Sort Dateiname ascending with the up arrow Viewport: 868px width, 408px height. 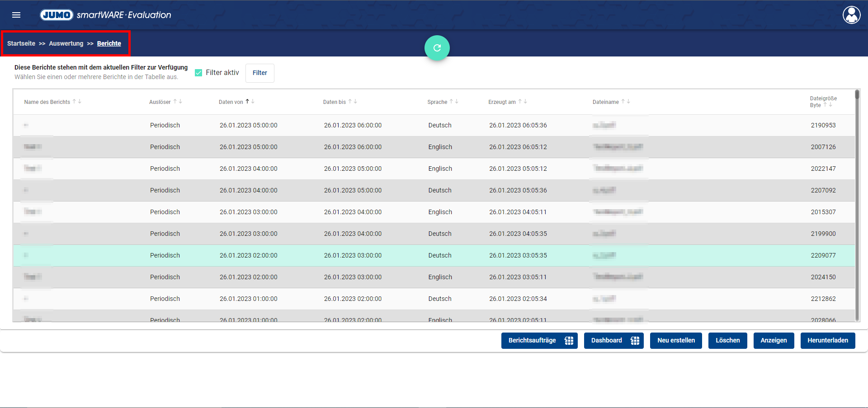[623, 102]
